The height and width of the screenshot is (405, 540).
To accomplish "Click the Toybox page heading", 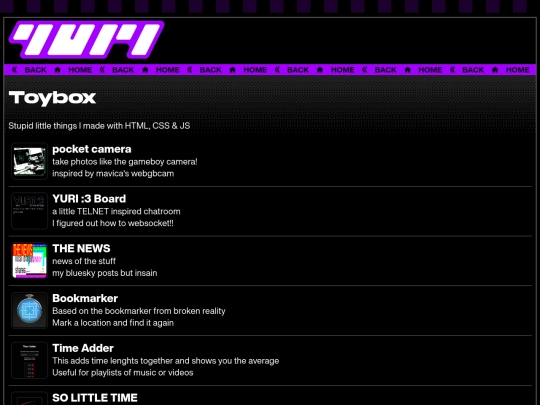I will click(52, 98).
